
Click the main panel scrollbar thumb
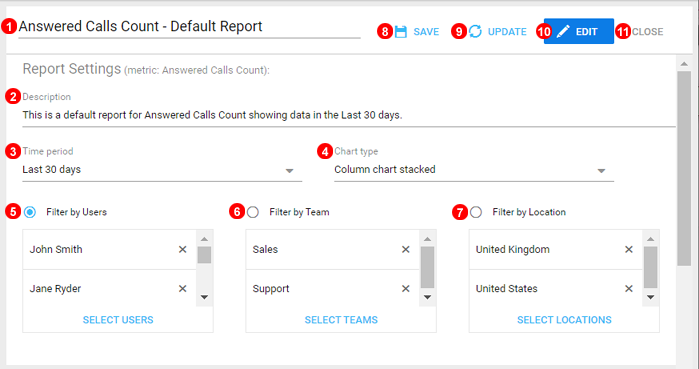point(684,168)
